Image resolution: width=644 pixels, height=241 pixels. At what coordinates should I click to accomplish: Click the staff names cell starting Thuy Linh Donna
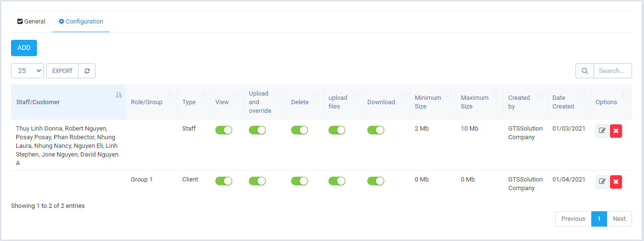pyautogui.click(x=69, y=146)
